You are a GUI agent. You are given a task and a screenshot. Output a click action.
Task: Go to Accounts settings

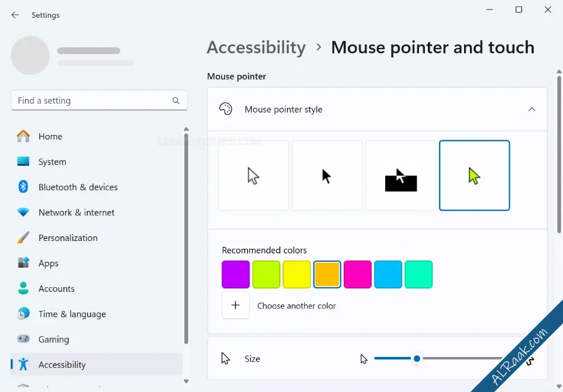pos(97,289)
